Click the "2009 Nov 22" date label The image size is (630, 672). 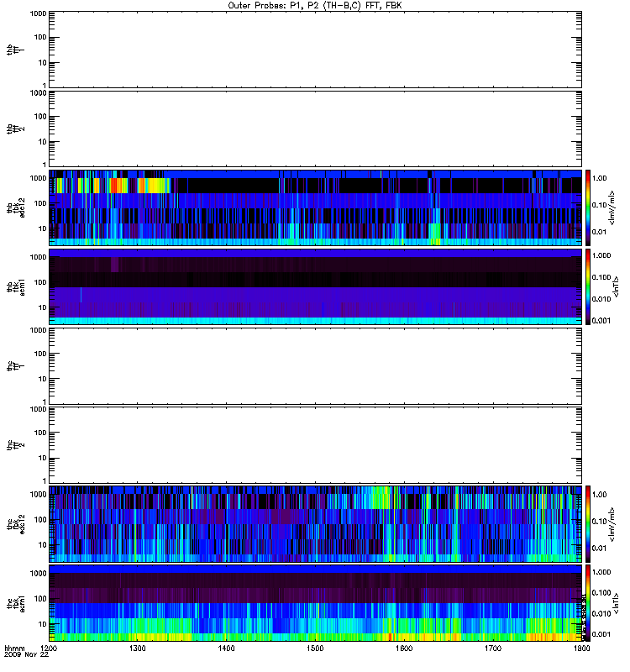(26, 655)
